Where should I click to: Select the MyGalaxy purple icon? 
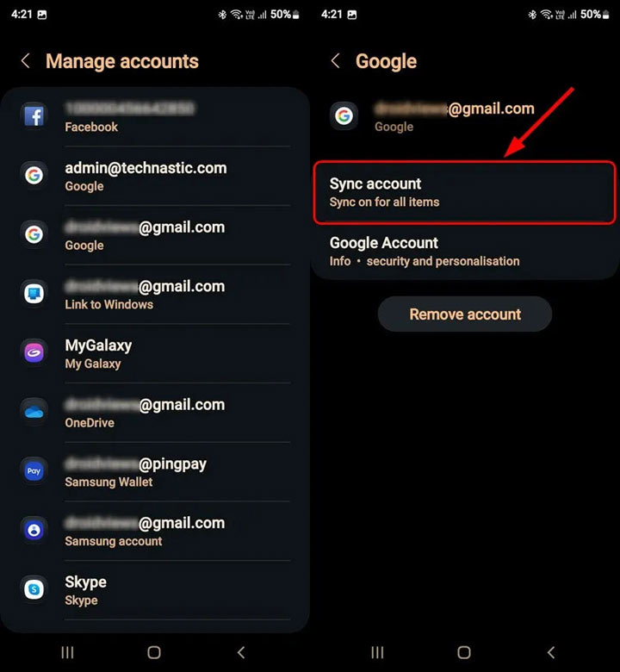point(34,353)
